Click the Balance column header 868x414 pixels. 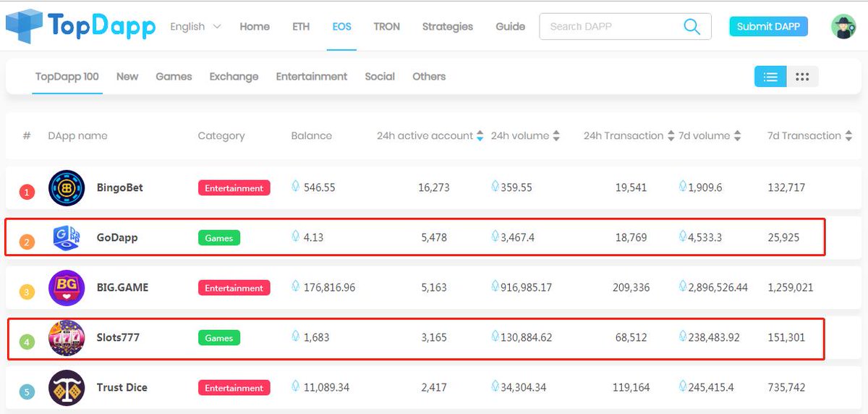pyautogui.click(x=311, y=135)
